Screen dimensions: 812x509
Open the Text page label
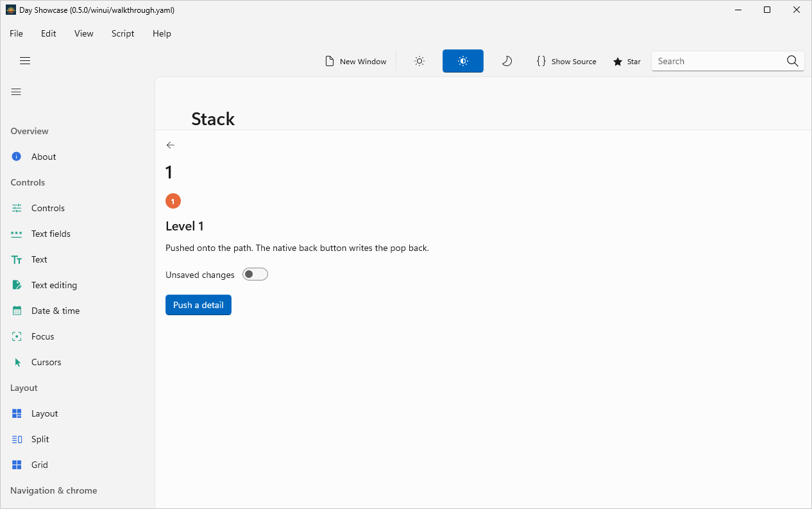coord(39,259)
